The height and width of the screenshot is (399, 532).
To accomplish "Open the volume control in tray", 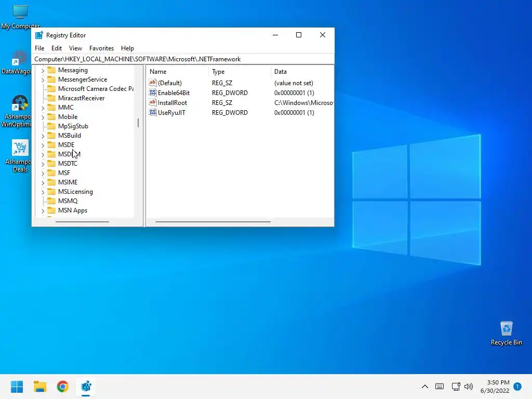I will pyautogui.click(x=469, y=387).
